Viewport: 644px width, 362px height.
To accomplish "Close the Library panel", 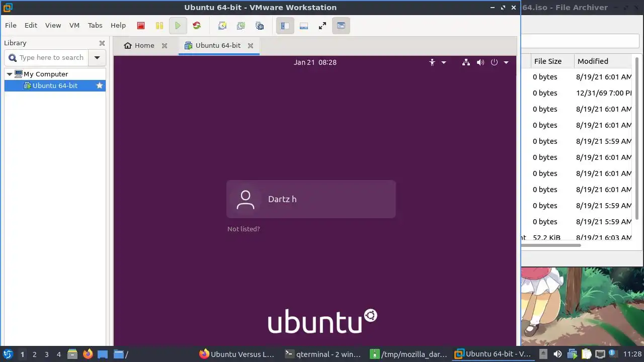I will (102, 43).
